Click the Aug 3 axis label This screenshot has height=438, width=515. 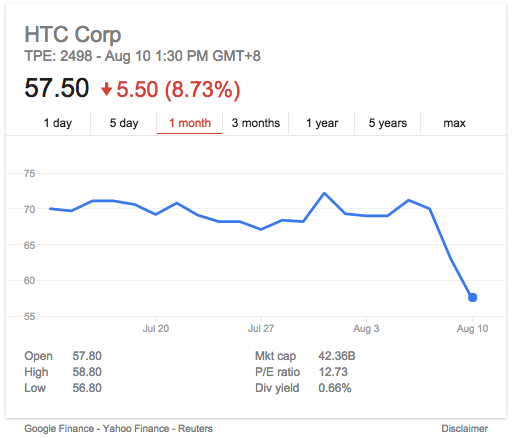tap(366, 329)
